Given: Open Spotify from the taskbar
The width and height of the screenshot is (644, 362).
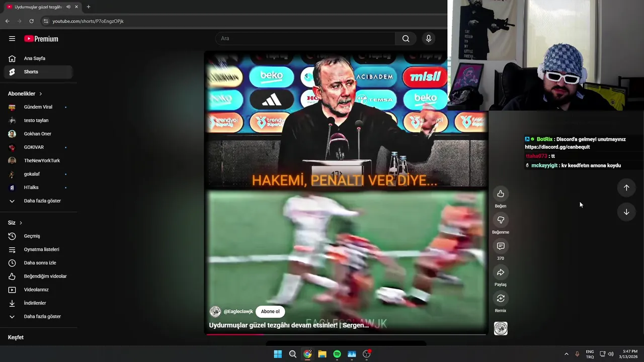Looking at the screenshot, I should [337, 354].
